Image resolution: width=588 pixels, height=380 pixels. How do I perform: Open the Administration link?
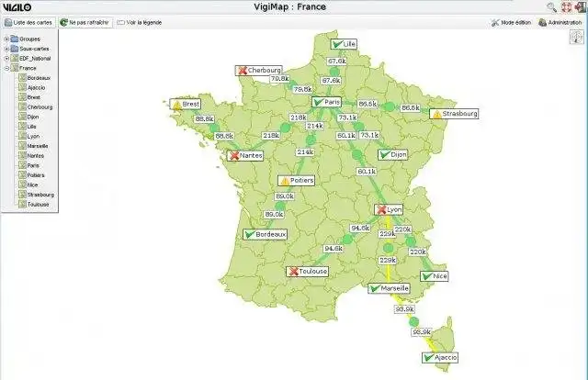[x=560, y=22]
